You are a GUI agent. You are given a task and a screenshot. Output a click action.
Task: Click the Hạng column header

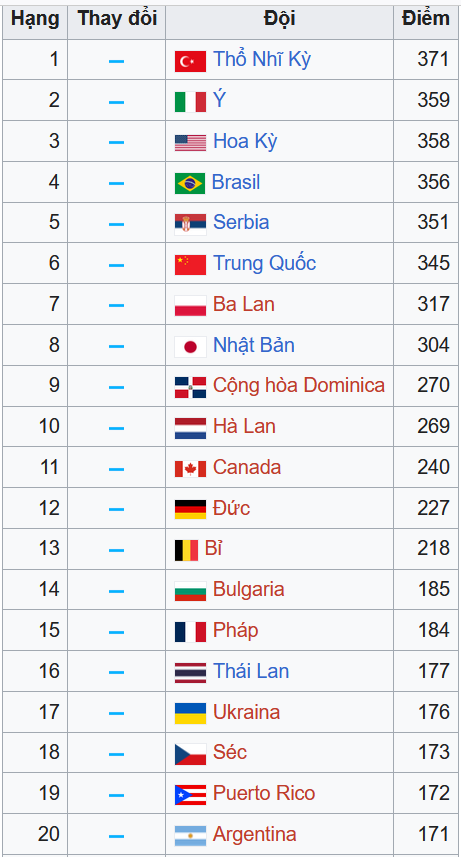[35, 20]
